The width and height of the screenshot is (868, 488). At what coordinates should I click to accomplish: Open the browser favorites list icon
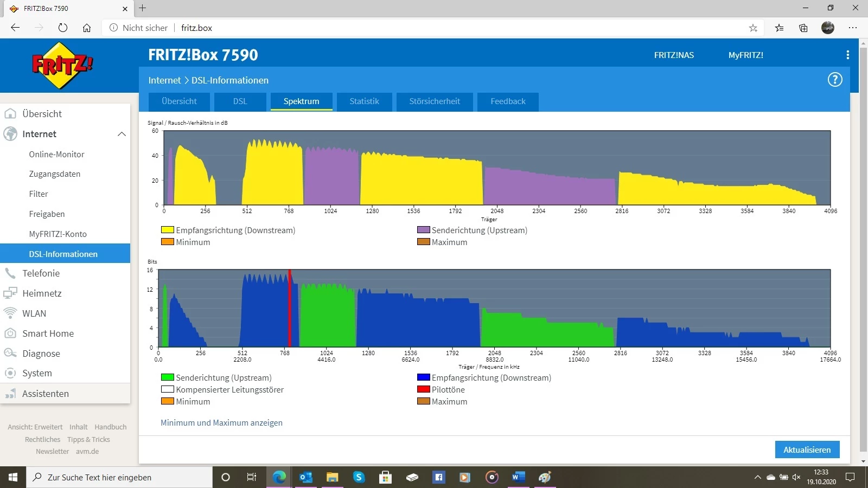(x=780, y=28)
